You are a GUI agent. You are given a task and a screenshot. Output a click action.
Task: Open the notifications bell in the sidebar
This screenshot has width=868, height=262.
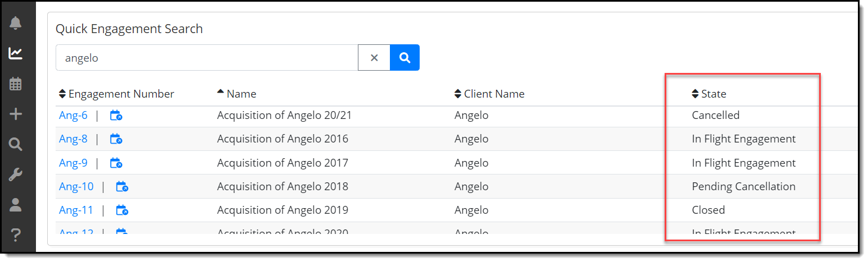point(16,23)
